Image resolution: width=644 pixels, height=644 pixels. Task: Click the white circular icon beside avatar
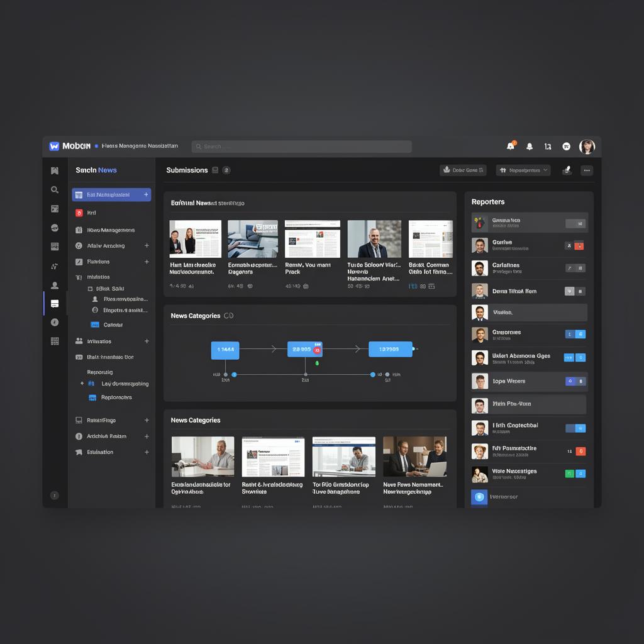point(567,146)
